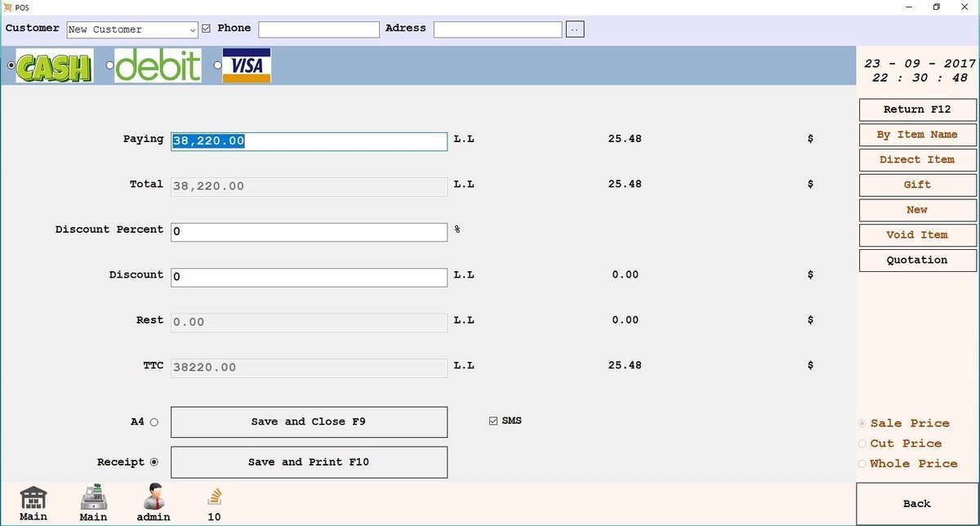980x526 pixels.
Task: Click the date 23 - 09 - 2017
Action: click(x=920, y=64)
